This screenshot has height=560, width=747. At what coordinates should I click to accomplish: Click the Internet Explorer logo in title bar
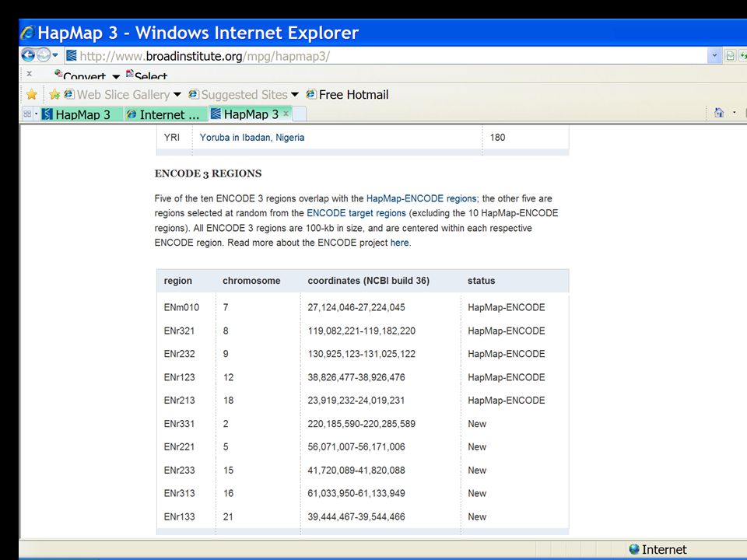pyautogui.click(x=28, y=33)
